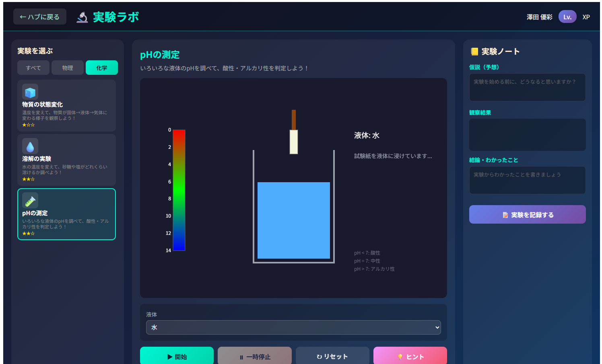This screenshot has width=602, height=364.
Task: Click the pH test paper strip
Action: tap(294, 142)
